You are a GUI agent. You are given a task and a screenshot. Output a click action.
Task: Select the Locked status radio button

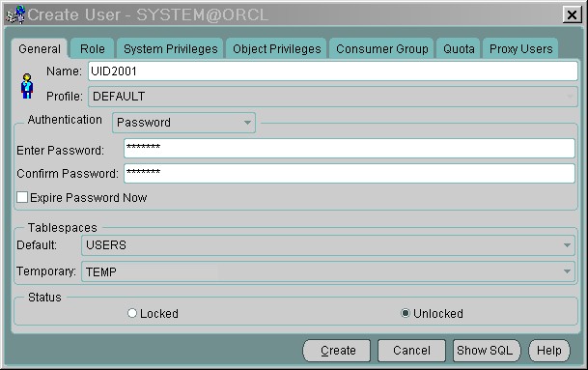pos(132,313)
